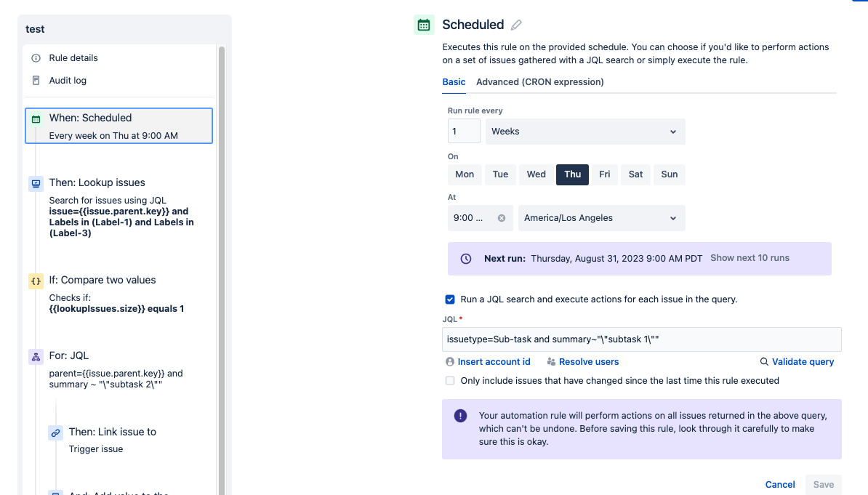Switch to the Advanced (CRON expression) tab
Screen dimensions: 868x495
click(x=539, y=82)
